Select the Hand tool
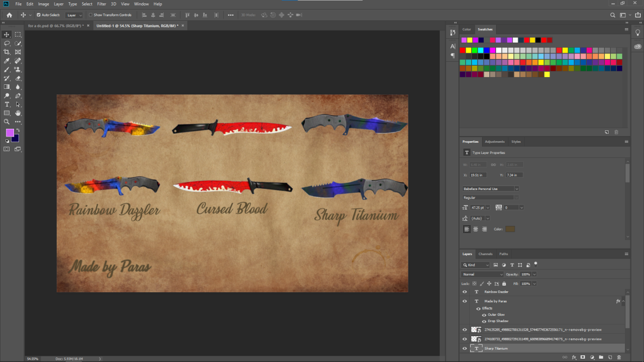This screenshot has width=644, height=362. click(x=18, y=113)
